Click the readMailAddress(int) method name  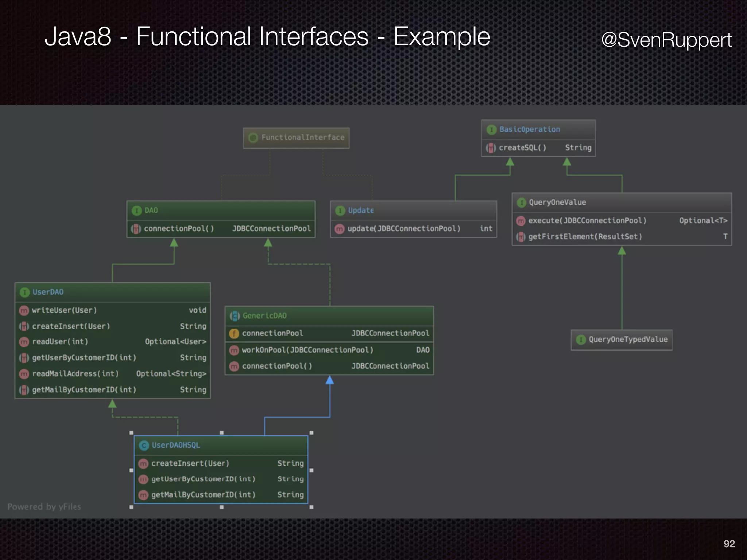75,374
